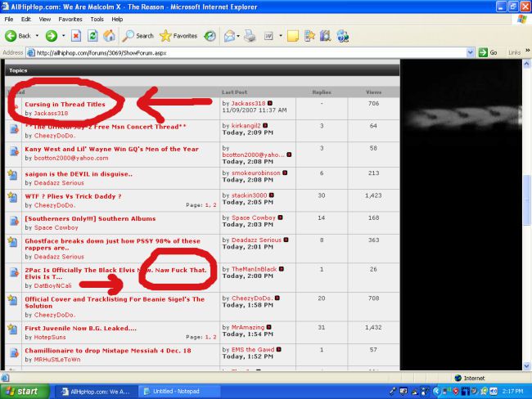The image size is (532, 399).
Task: Open Edit icon dropdown arrow
Action: pos(281,36)
